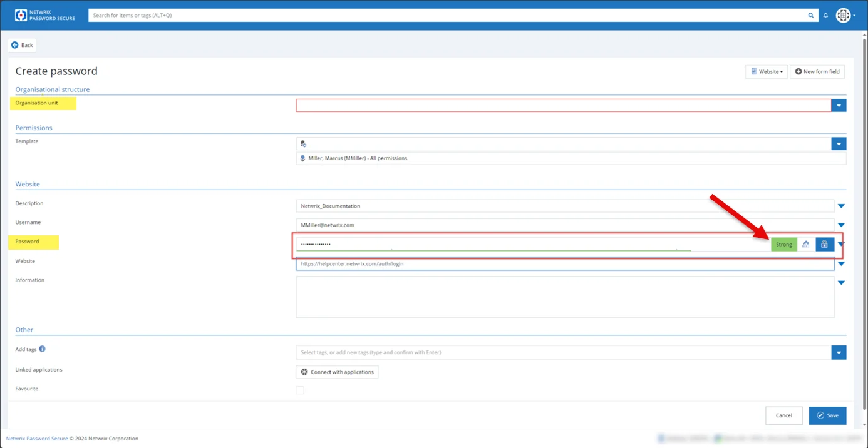The image size is (868, 448).
Task: Click the search magnifier icon
Action: [811, 15]
